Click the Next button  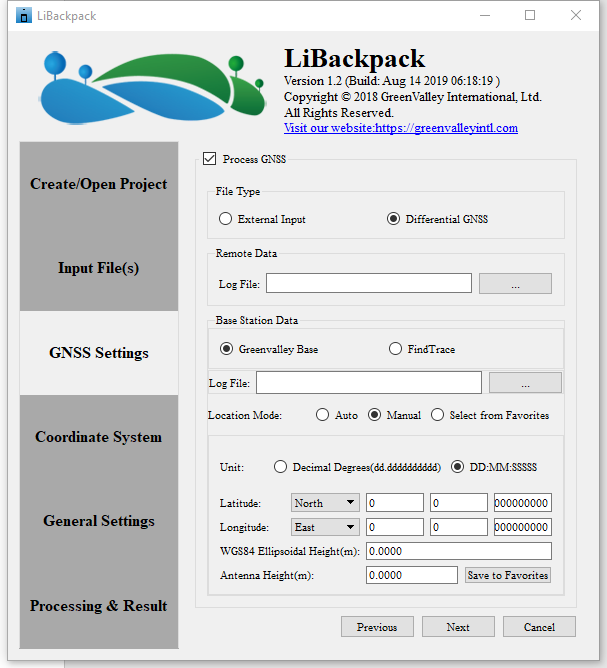pos(458,627)
